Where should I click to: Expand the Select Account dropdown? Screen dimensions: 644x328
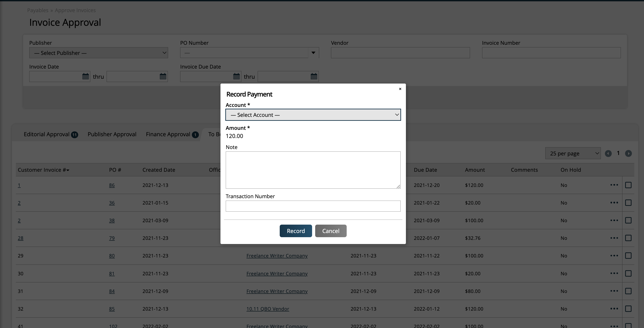[x=313, y=115]
